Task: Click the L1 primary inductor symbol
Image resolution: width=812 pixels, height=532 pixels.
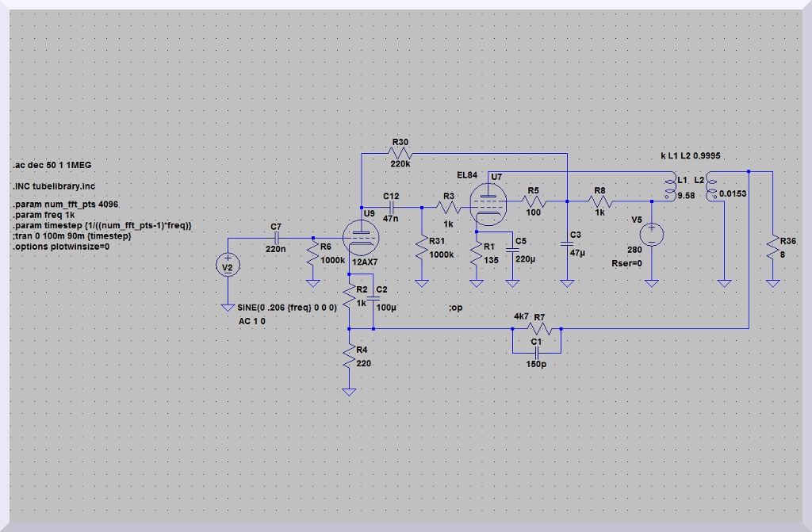Action: (x=671, y=188)
